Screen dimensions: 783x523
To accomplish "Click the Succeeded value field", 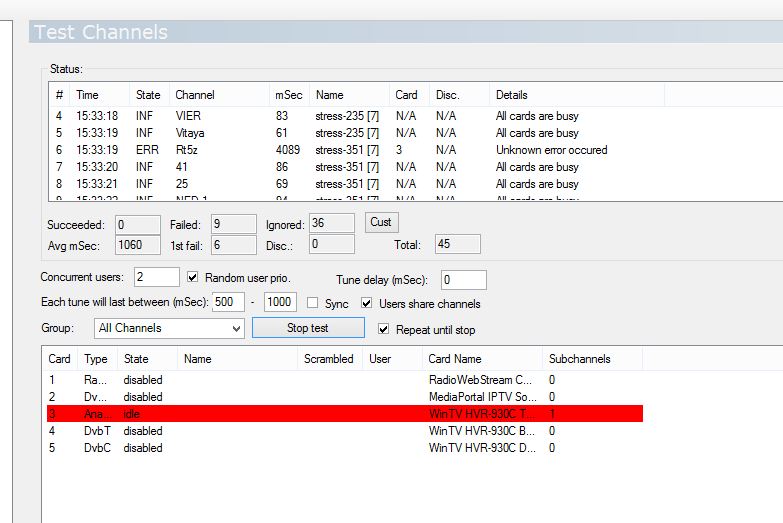I will [x=138, y=225].
